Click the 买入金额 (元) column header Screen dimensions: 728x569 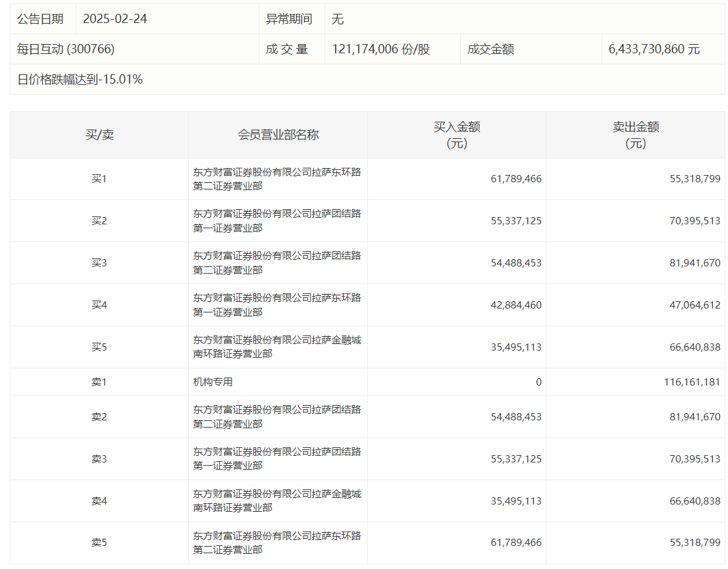click(x=457, y=135)
